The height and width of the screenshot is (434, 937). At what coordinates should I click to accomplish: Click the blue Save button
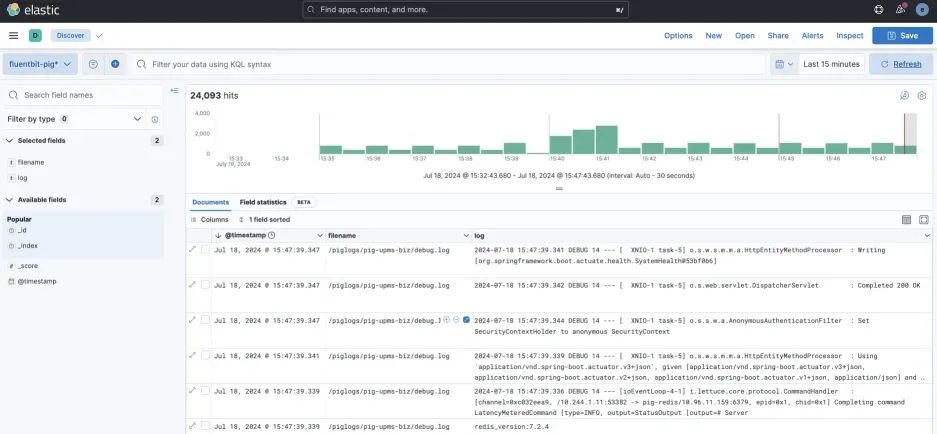click(x=902, y=36)
